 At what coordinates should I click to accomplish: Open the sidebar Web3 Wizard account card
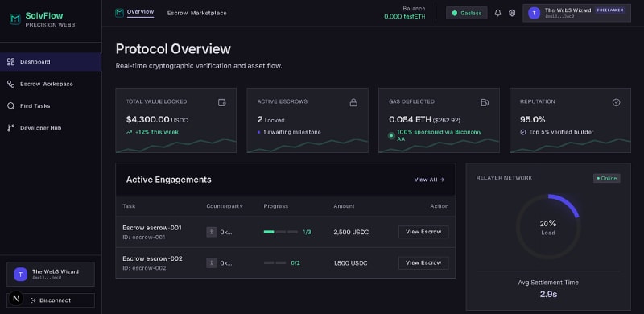click(51, 274)
